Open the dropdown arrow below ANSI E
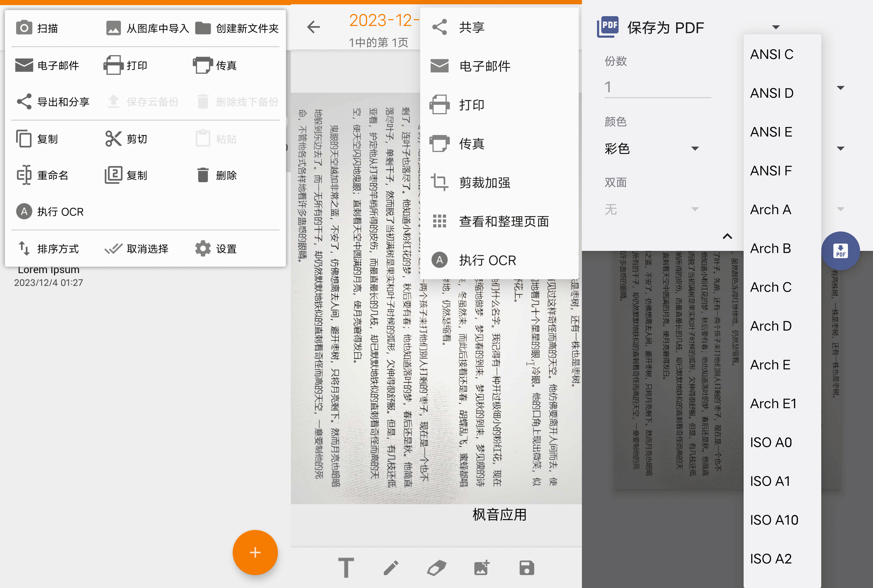Screen dimensions: 873x588 click(841, 148)
